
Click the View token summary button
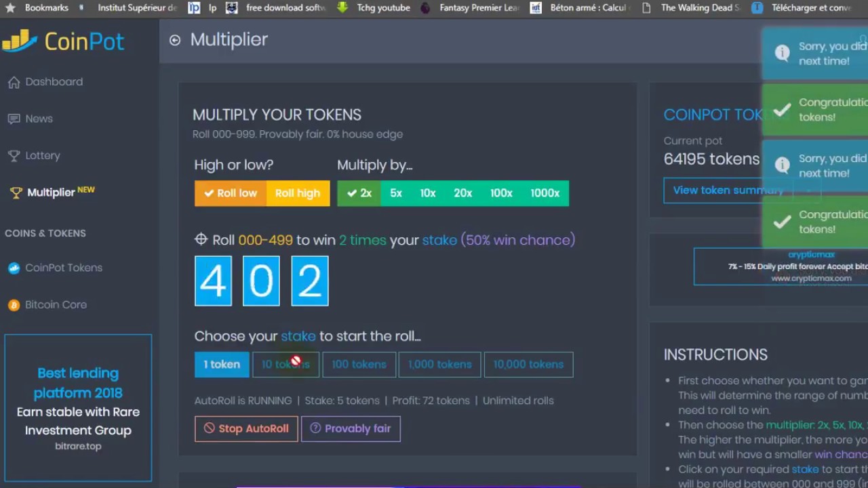click(728, 190)
